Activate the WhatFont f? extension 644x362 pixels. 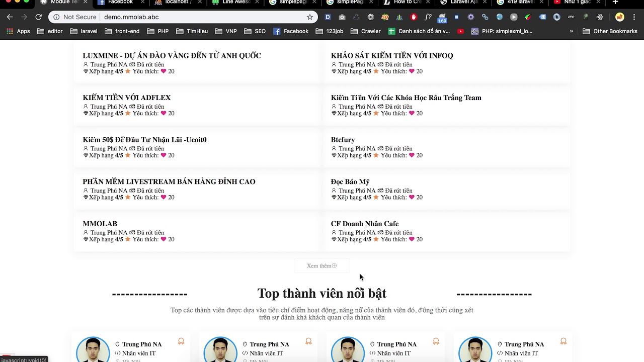[x=428, y=17]
